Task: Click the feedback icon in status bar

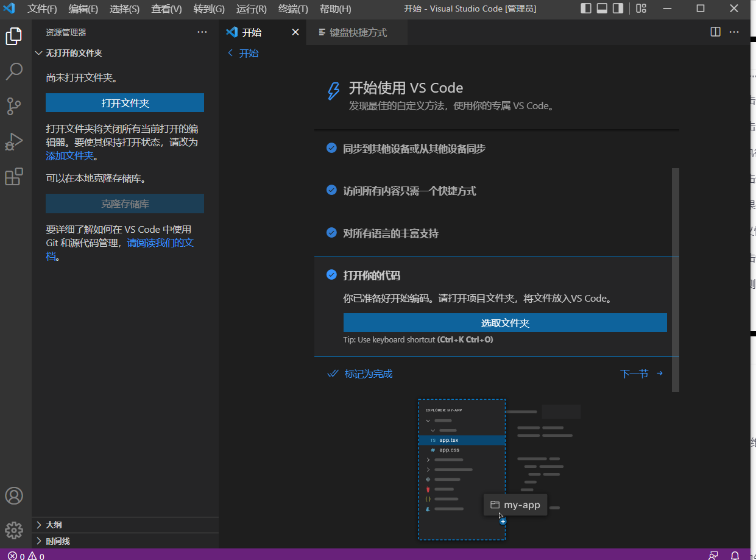Action: 713,556
